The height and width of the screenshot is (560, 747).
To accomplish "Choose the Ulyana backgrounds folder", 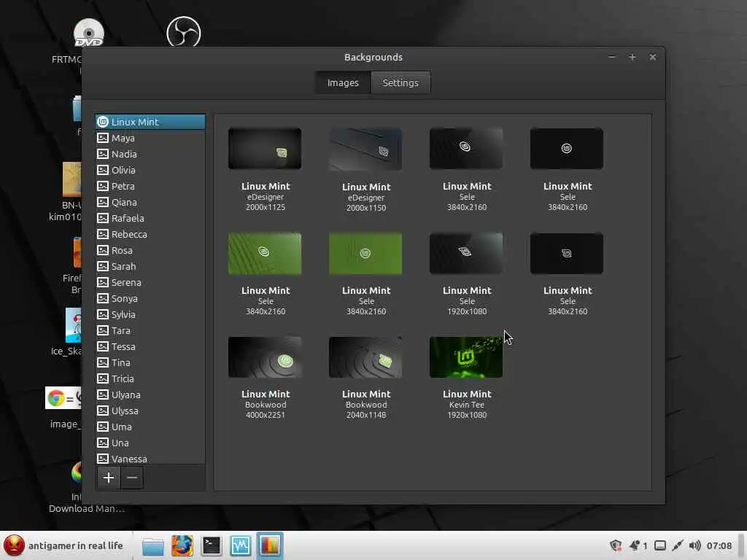I will coord(150,394).
